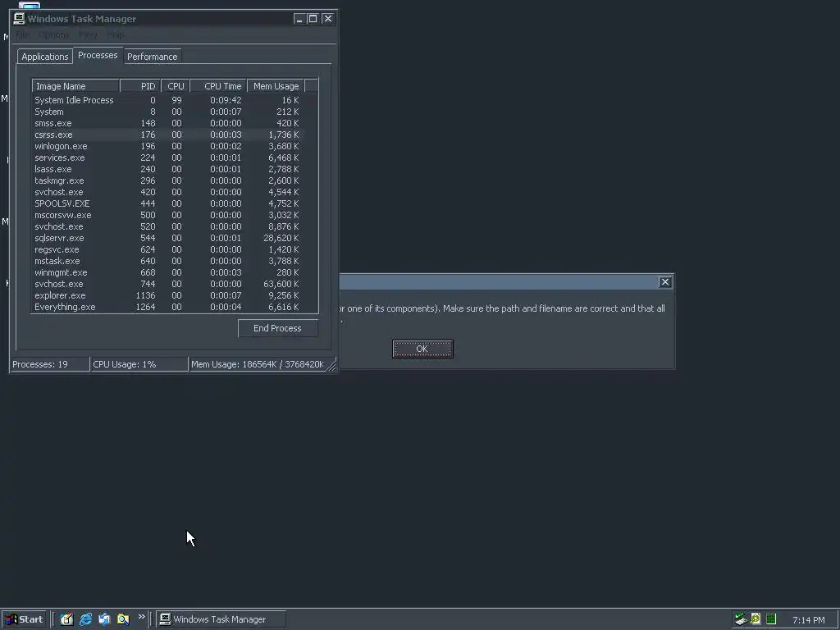Sort by PID column header

click(x=140, y=86)
